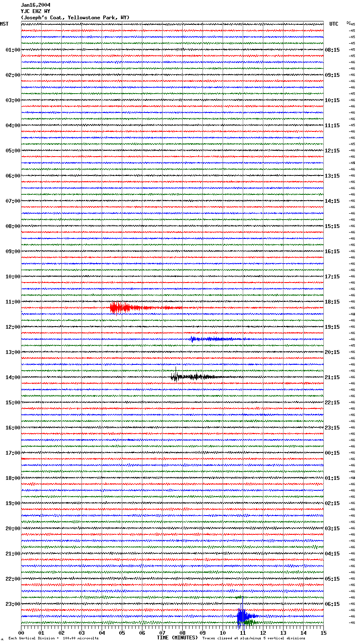Select the 08:00 MST hour label
Image resolution: width=357 pixels, height=644 pixels.
[x=13, y=226]
